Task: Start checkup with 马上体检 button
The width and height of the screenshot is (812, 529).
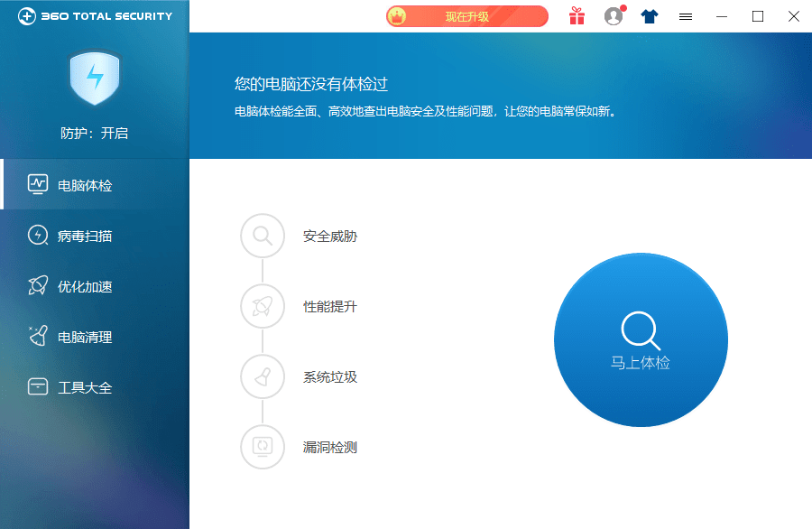Action: click(x=641, y=340)
